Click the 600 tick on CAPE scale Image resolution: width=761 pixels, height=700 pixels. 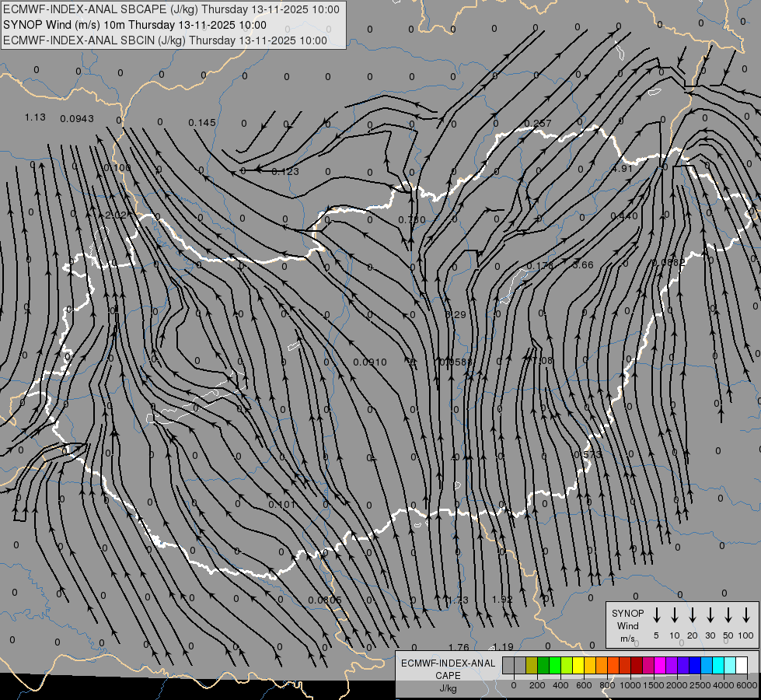pos(584,685)
